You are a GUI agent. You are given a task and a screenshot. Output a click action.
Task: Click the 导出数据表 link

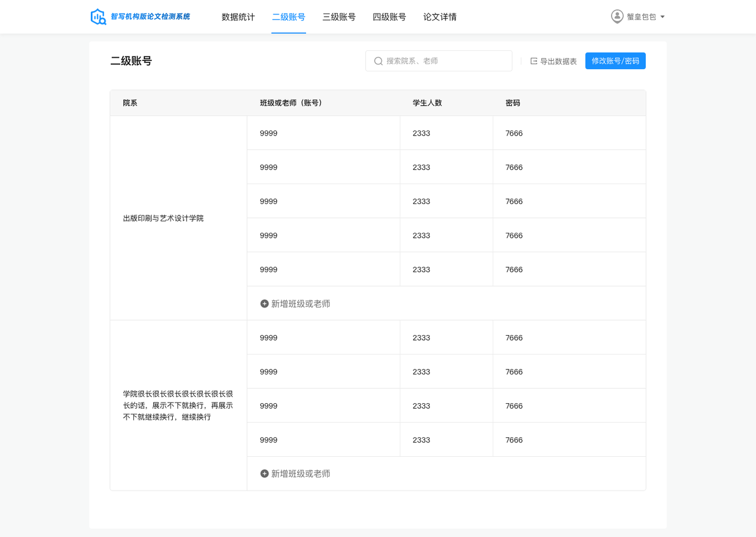click(x=553, y=61)
